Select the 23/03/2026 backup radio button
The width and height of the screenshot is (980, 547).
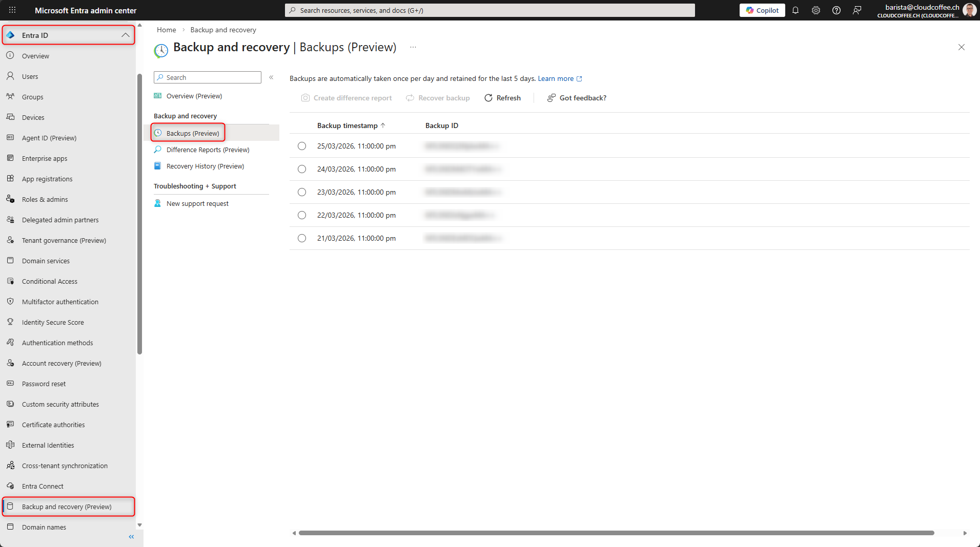coord(302,192)
